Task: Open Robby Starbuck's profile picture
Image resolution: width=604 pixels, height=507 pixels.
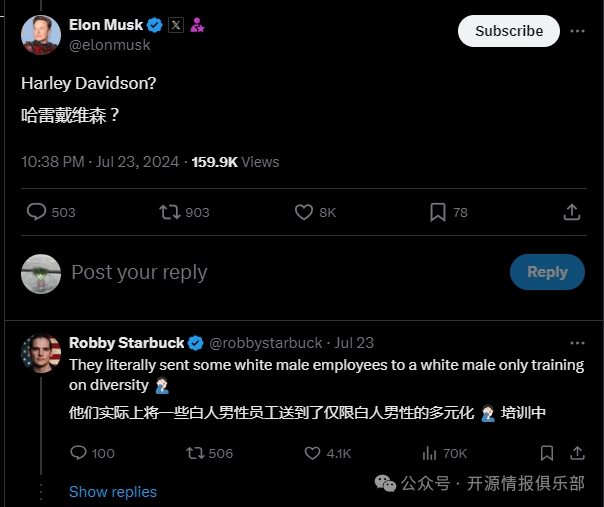Action: [x=41, y=354]
